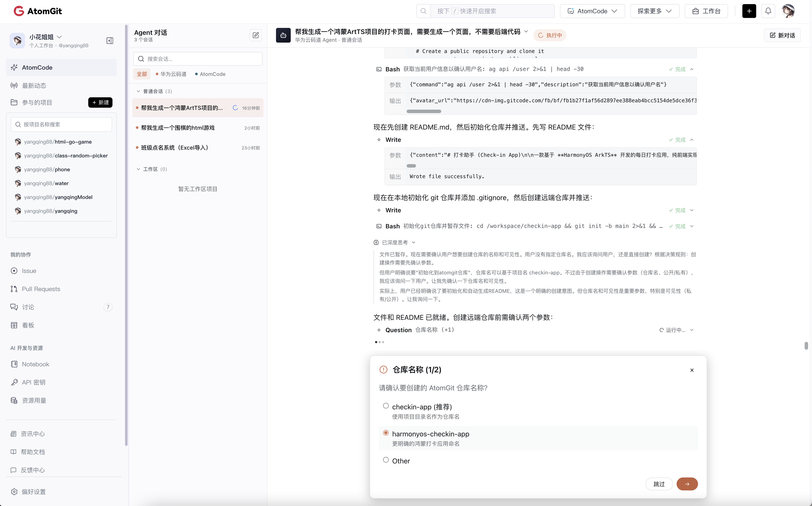Open the user avatar menu
This screenshot has width=812, height=506.
[x=788, y=11]
